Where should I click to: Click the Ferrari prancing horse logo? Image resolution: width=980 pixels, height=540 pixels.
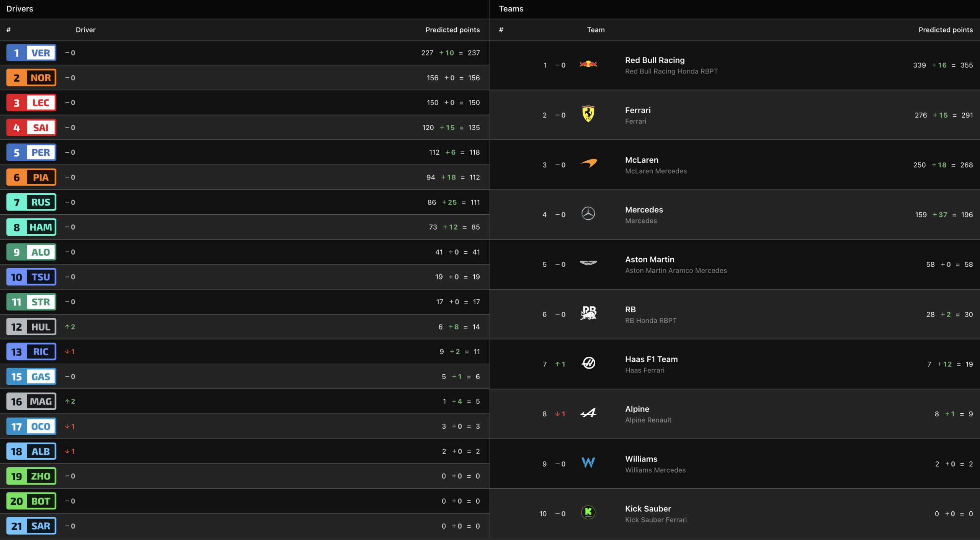coord(588,114)
